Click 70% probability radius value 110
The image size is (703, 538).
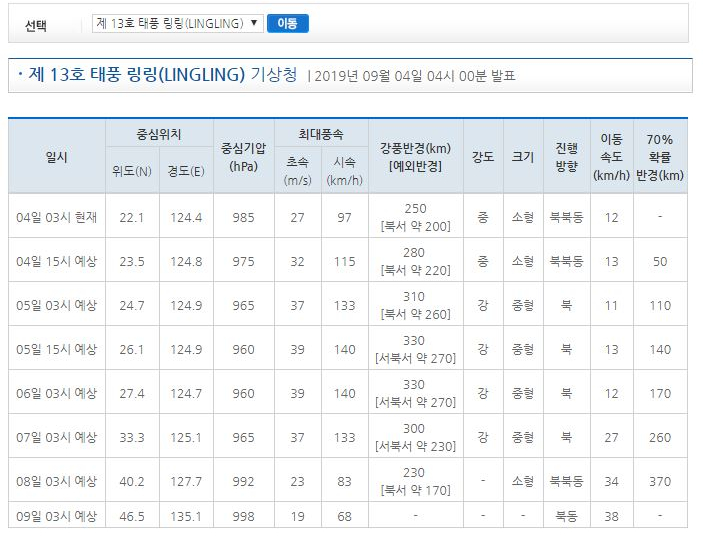coord(660,306)
